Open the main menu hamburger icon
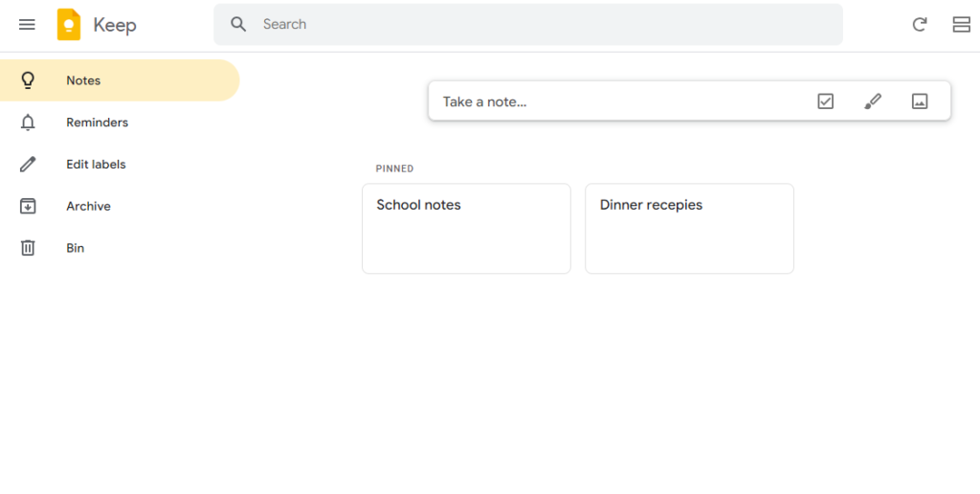 [27, 25]
